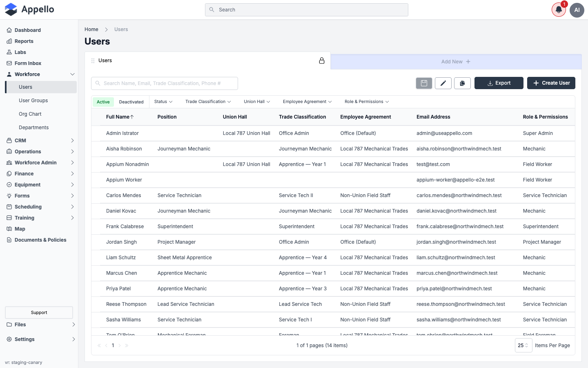The height and width of the screenshot is (368, 588).
Task: Click the lock icon on Users panel
Action: [x=322, y=61]
